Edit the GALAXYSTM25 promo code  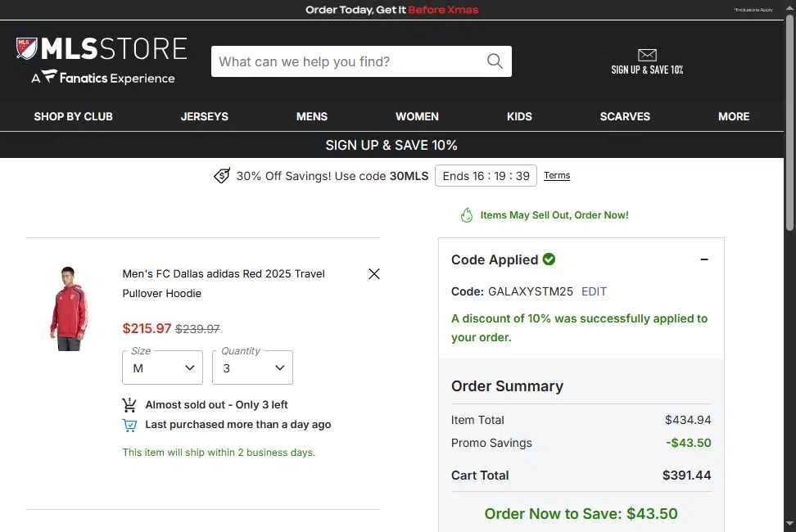(x=594, y=291)
